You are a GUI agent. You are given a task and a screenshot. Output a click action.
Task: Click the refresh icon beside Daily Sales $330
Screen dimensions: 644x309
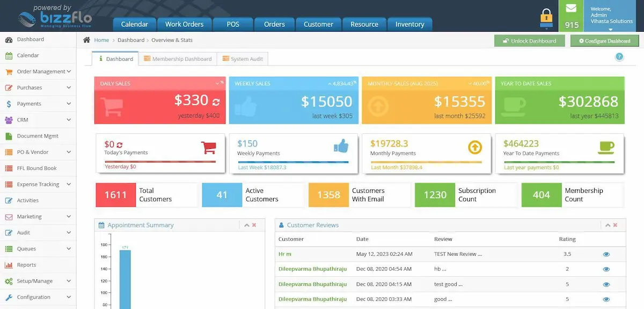[216, 102]
